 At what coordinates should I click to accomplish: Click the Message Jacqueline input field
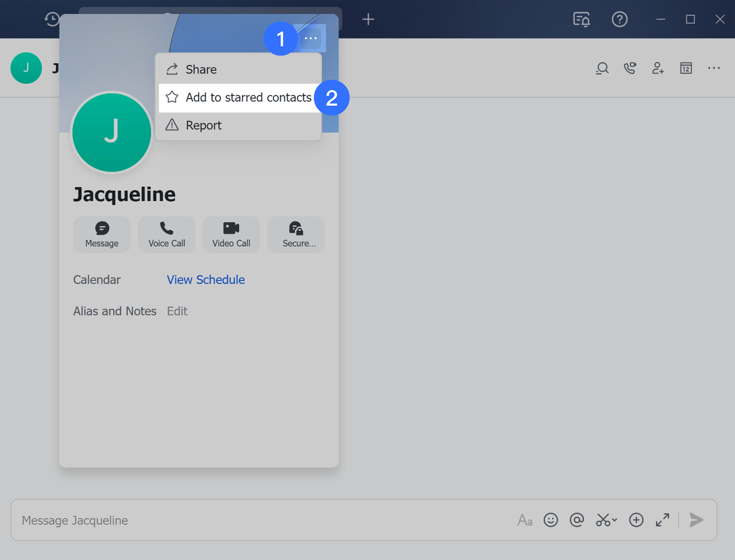(258, 520)
